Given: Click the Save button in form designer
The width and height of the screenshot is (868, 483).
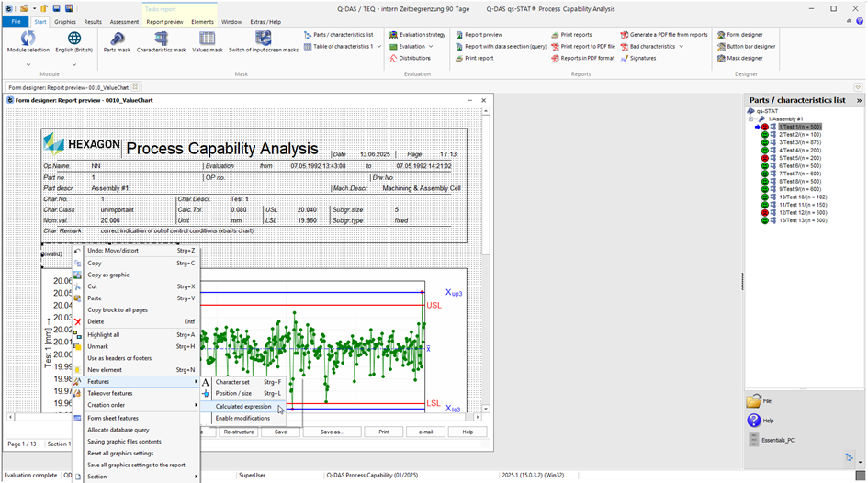Looking at the screenshot, I should (281, 432).
